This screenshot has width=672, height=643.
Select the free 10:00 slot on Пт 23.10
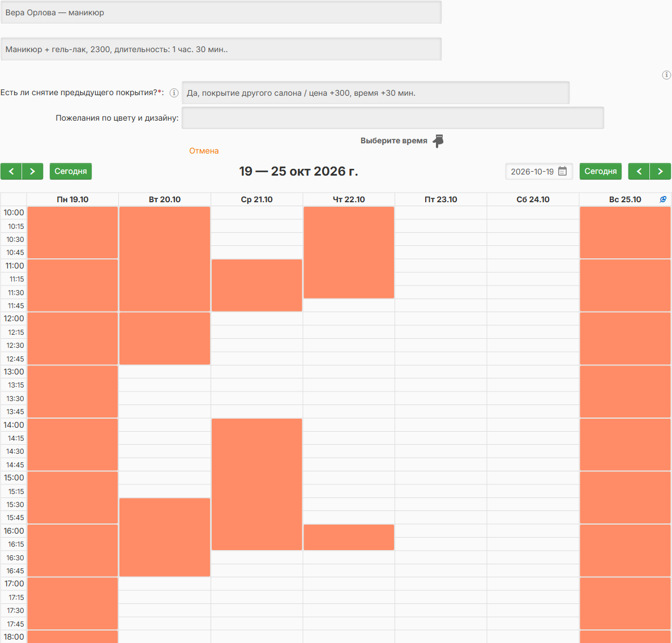point(440,213)
